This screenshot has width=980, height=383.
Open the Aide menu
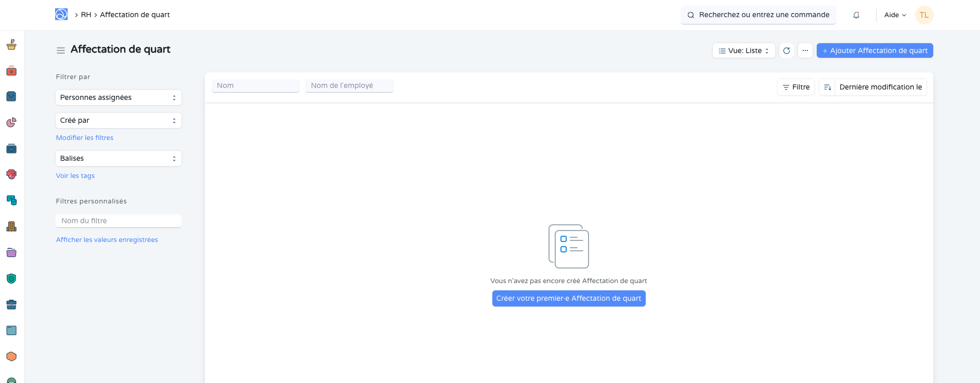click(895, 15)
